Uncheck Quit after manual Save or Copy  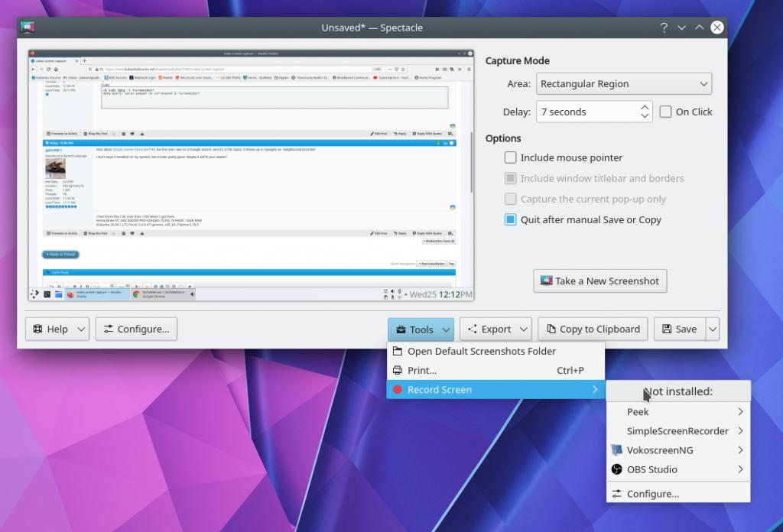tap(510, 220)
